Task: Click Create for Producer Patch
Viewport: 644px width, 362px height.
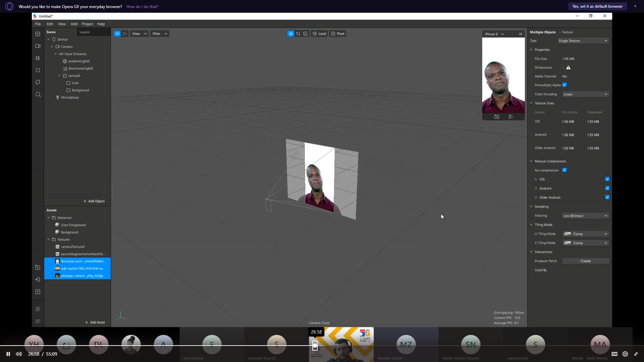Action: 586,261
